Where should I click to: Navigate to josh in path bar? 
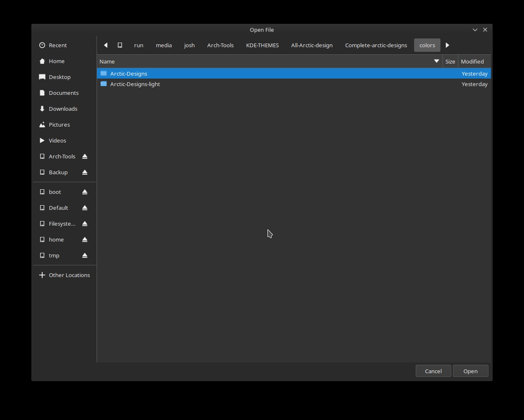tap(189, 45)
